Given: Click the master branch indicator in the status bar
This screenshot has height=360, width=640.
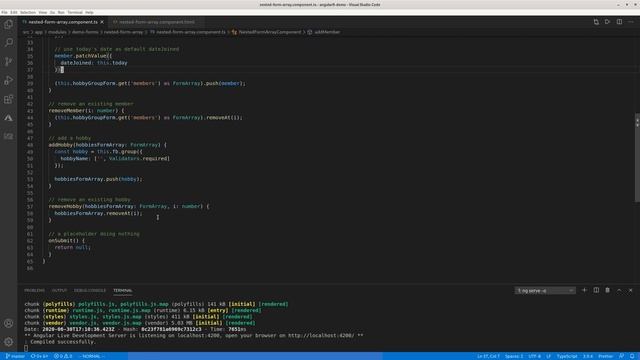Looking at the screenshot, I should coord(15,356).
